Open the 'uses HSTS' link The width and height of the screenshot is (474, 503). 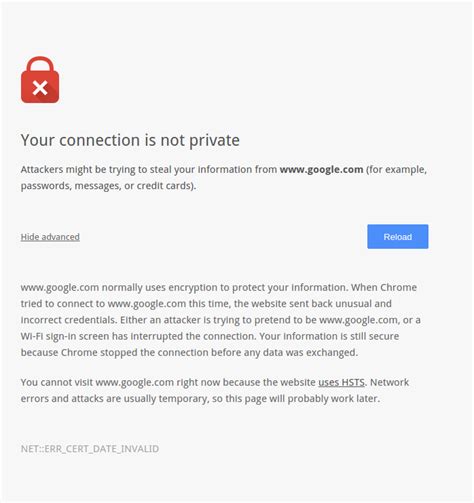coord(341,382)
